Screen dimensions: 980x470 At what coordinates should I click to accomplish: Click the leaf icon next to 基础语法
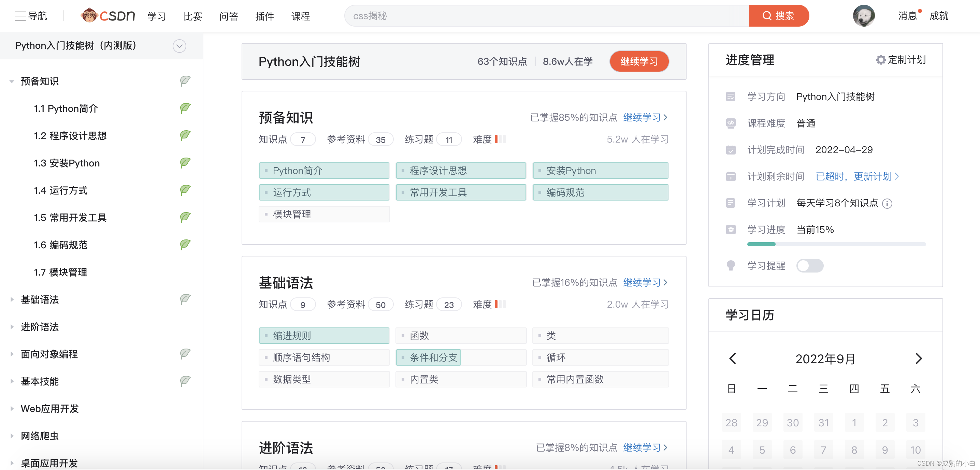(x=185, y=299)
